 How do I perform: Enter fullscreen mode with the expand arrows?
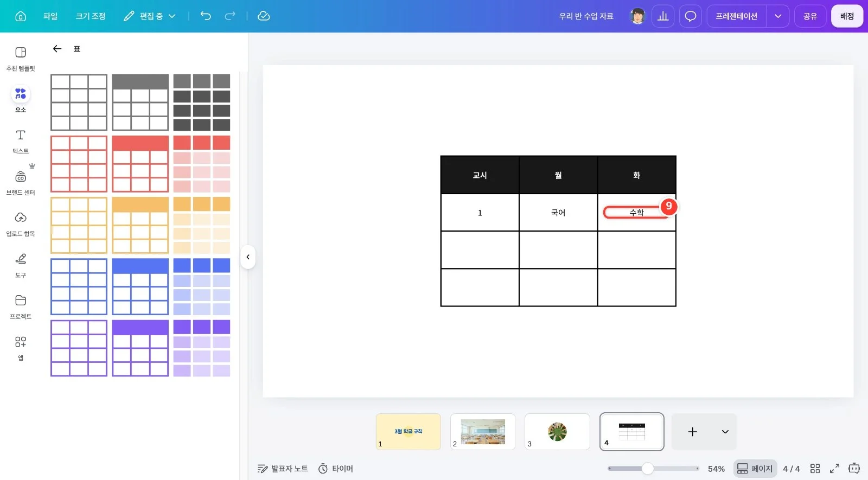pos(834,469)
